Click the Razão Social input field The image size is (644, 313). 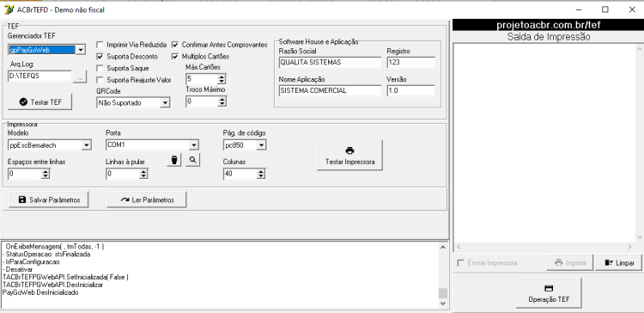click(x=330, y=63)
